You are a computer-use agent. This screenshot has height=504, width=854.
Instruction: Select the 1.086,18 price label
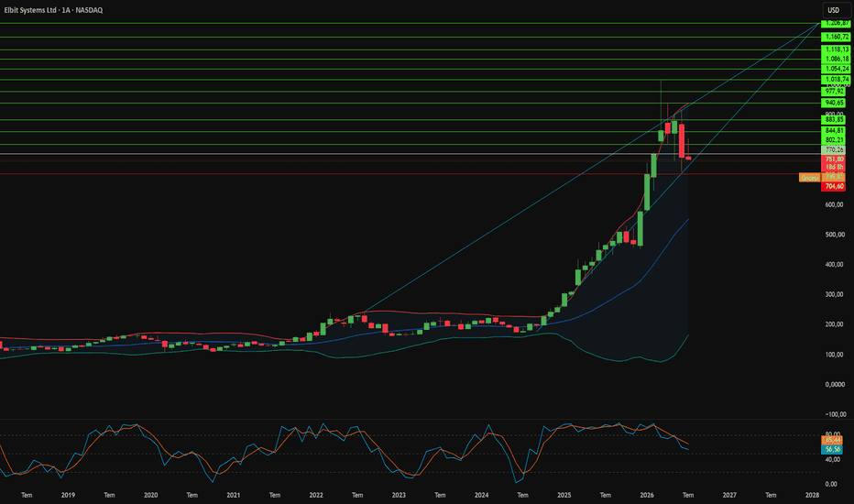(834, 59)
